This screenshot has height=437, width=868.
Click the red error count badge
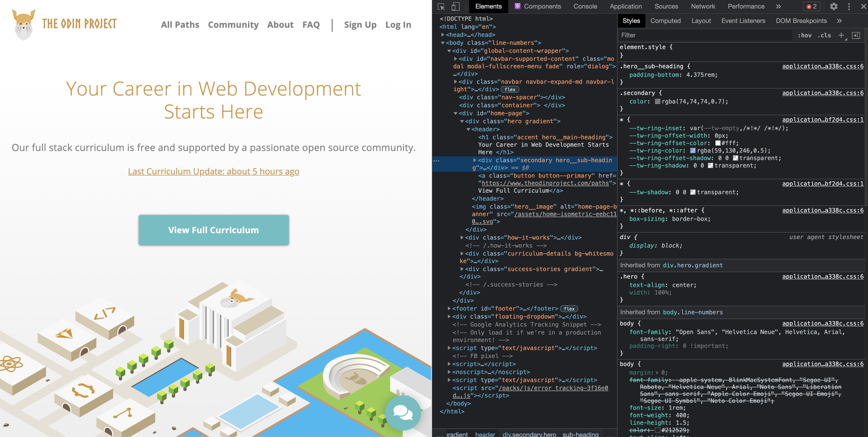[811, 6]
